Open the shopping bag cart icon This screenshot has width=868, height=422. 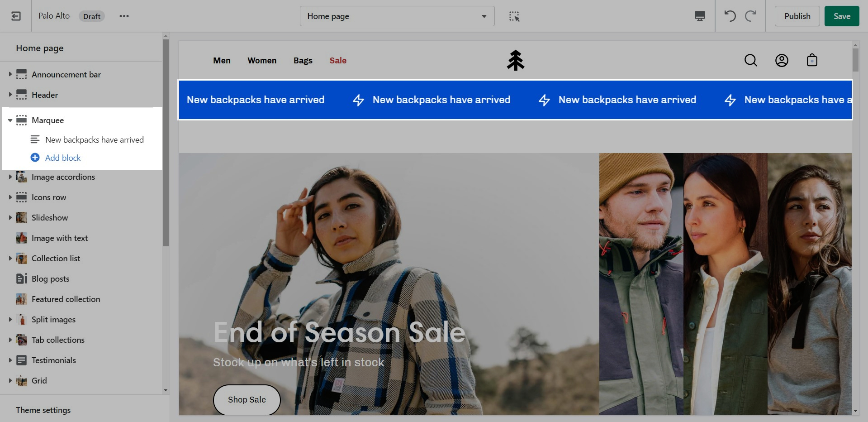click(812, 60)
